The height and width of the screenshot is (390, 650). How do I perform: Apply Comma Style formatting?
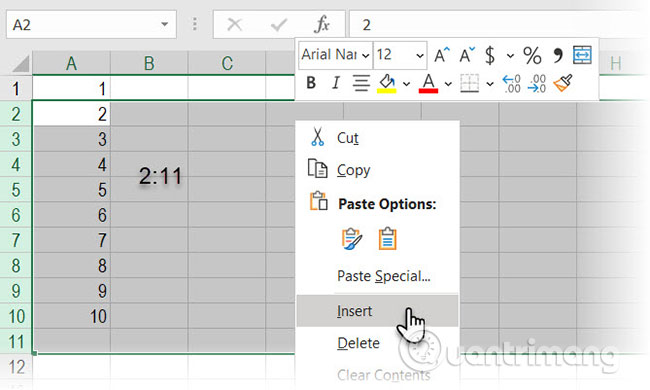pos(558,55)
